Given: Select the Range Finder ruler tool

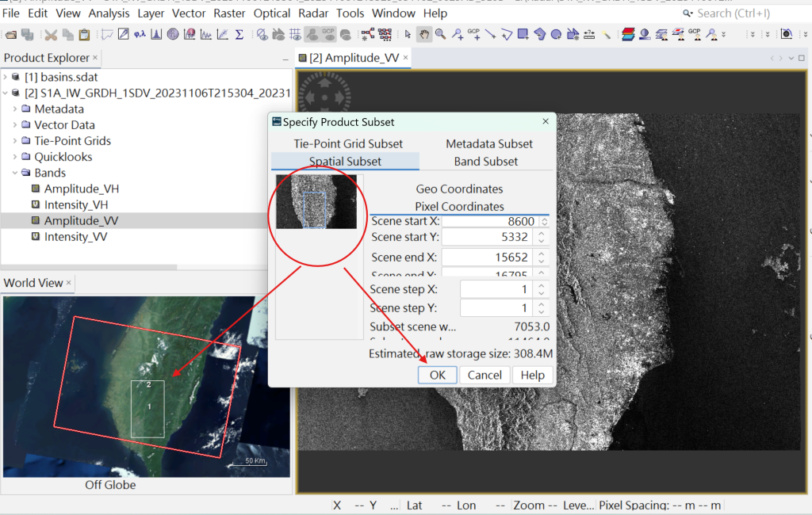Looking at the screenshot, I should pyautogui.click(x=589, y=35).
